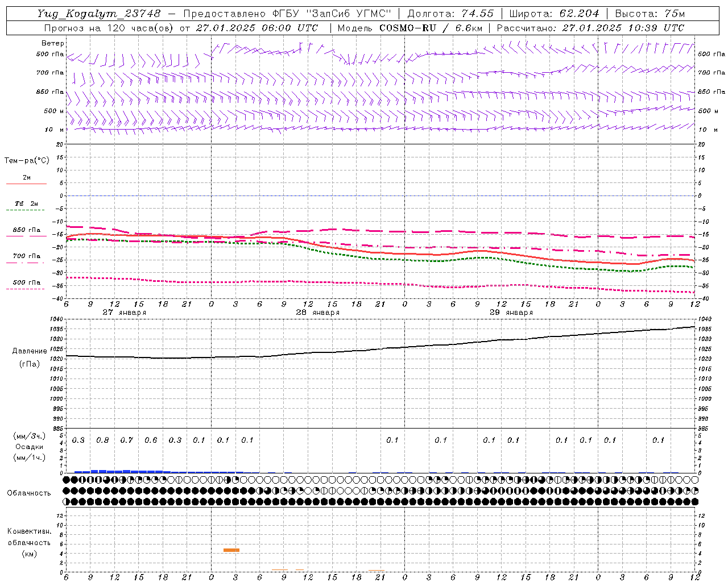Viewport: 728px width, 582px height.
Task: Click the 0.7 precipitation value
Action: click(126, 440)
